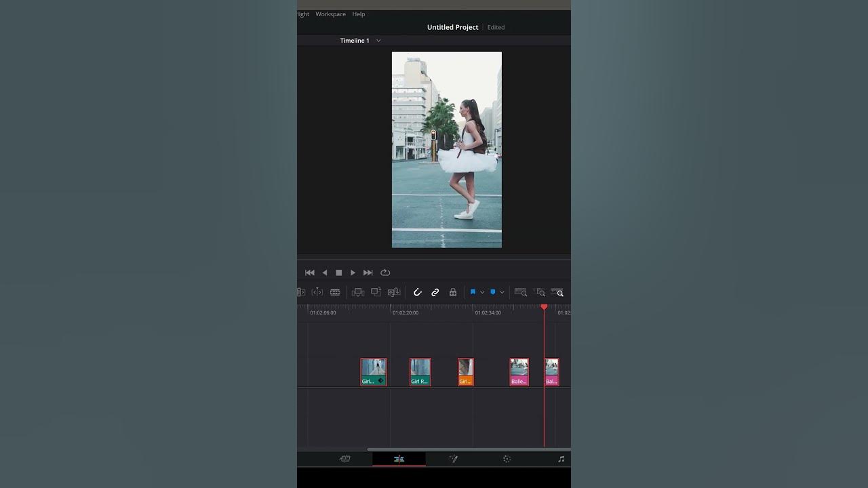Select the 'Girl R...' teal clip
The height and width of the screenshot is (488, 868).
[420, 372]
